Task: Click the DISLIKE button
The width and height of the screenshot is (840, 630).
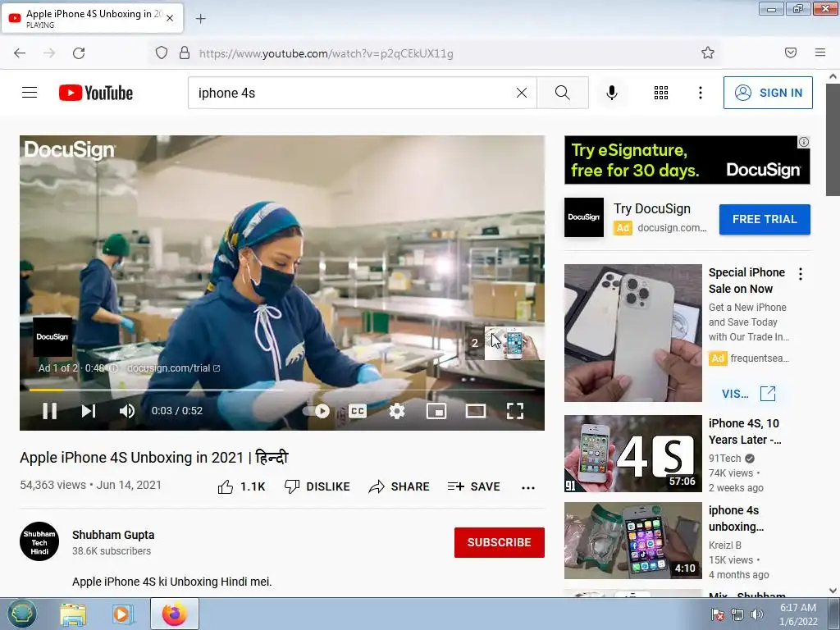Action: pyautogui.click(x=317, y=486)
